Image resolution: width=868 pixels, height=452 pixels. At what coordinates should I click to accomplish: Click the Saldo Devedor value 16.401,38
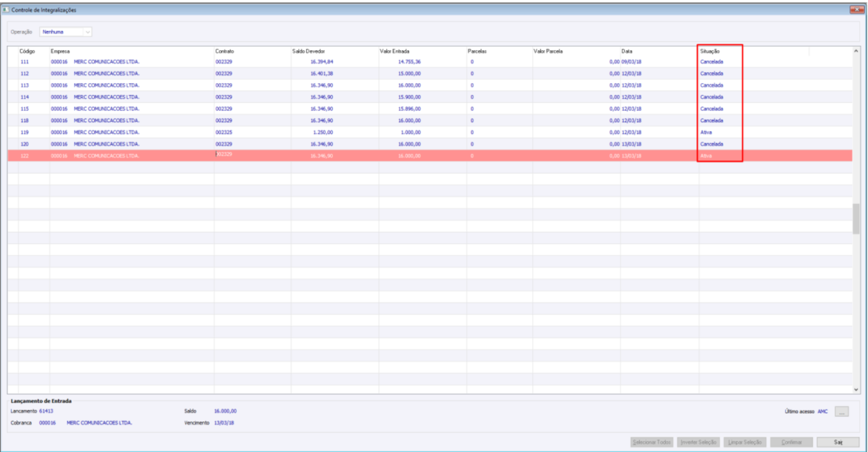[322, 74]
